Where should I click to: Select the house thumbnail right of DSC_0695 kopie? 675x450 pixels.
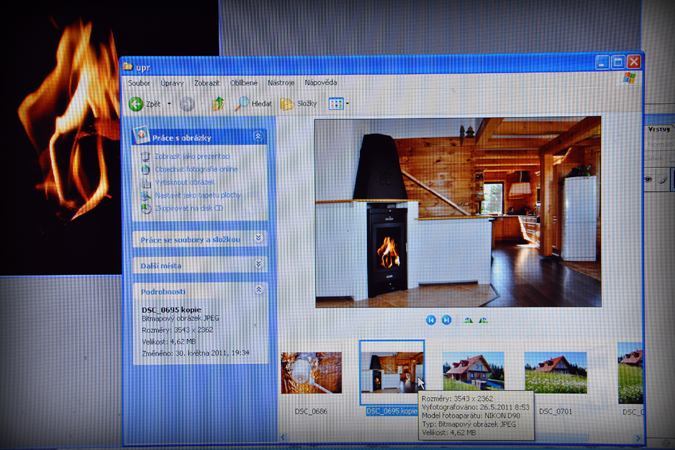[473, 371]
